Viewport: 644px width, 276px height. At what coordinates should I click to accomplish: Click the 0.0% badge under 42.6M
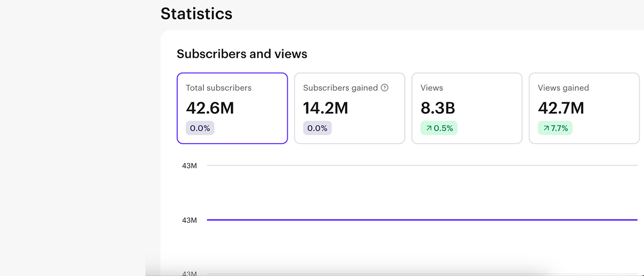pyautogui.click(x=200, y=129)
